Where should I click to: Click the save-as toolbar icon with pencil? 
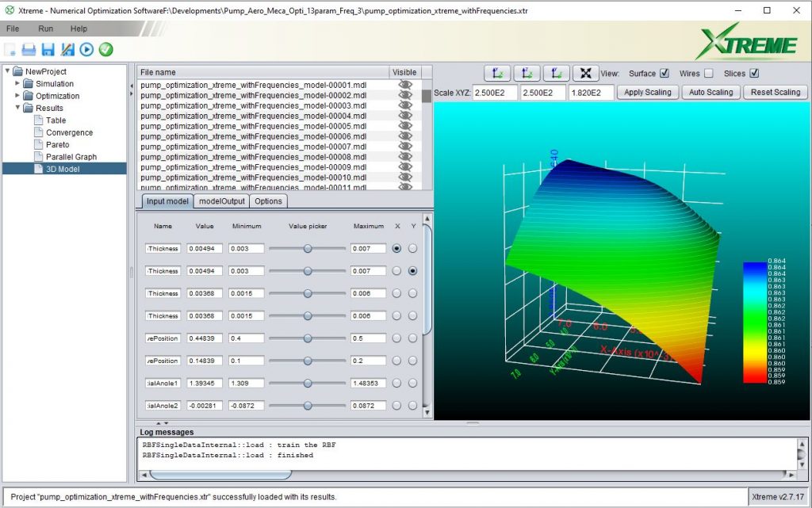pyautogui.click(x=67, y=50)
